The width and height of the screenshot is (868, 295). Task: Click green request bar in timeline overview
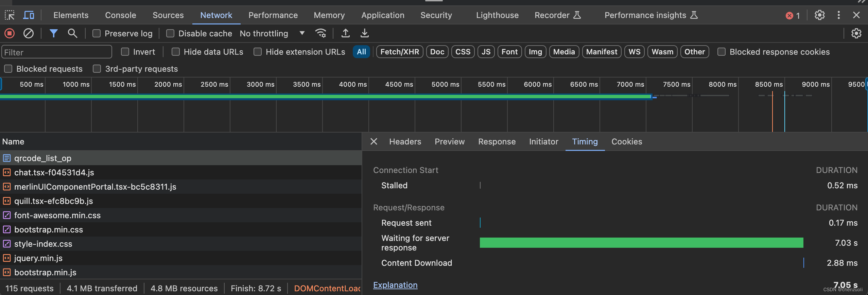pyautogui.click(x=326, y=97)
